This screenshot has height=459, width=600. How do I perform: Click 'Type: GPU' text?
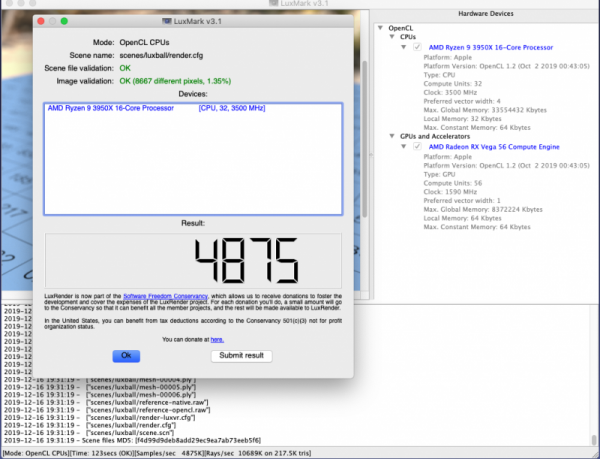[x=439, y=174]
